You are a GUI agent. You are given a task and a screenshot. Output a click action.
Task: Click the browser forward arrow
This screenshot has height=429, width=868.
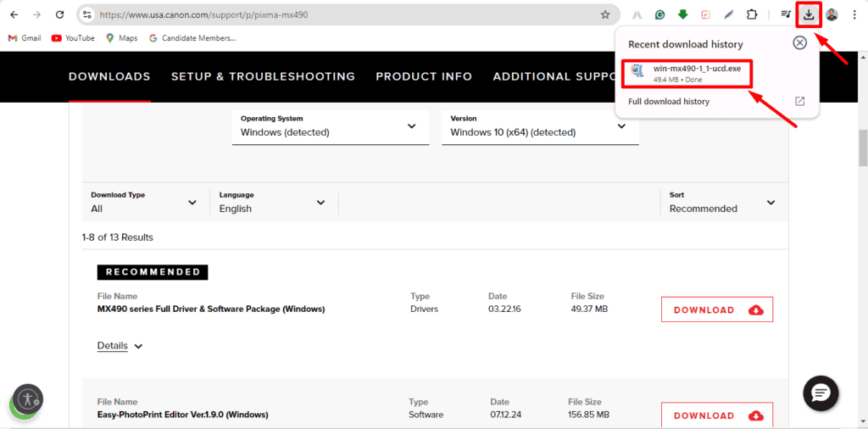36,15
